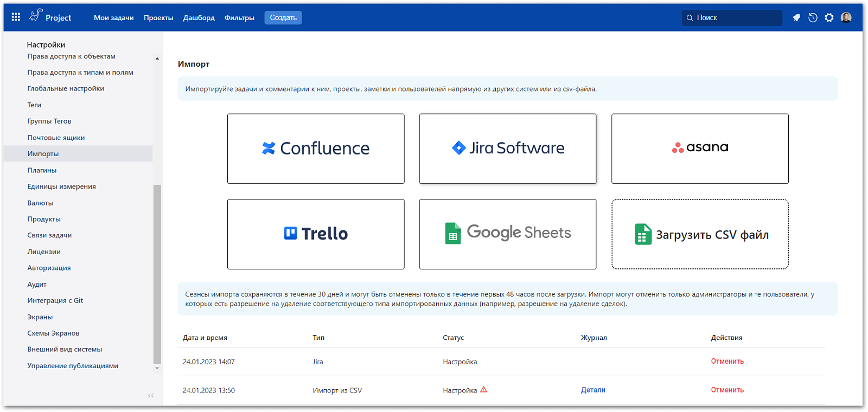Click the Тип column header
Image resolution: width=868 pixels, height=412 pixels.
tap(318, 338)
